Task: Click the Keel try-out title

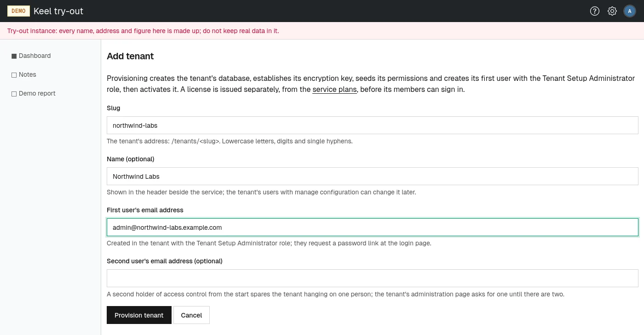Action: pos(58,11)
